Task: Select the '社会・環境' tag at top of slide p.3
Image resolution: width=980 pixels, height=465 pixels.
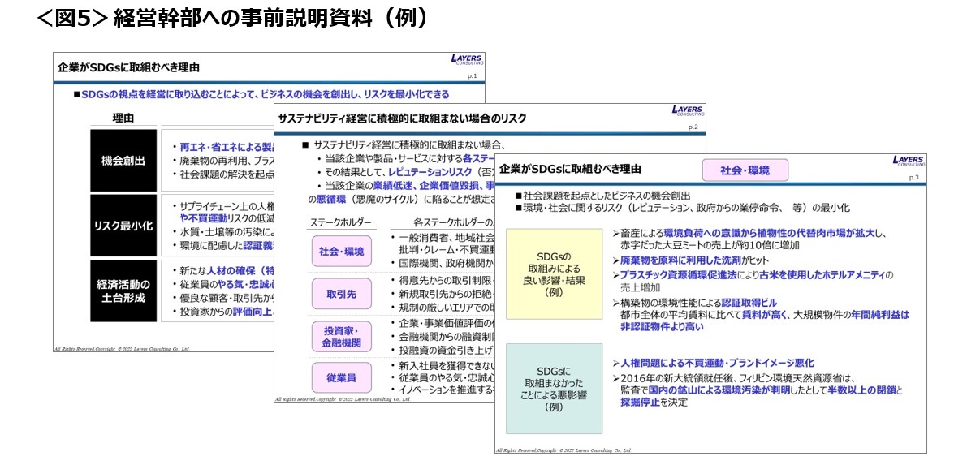Action: coord(745,170)
